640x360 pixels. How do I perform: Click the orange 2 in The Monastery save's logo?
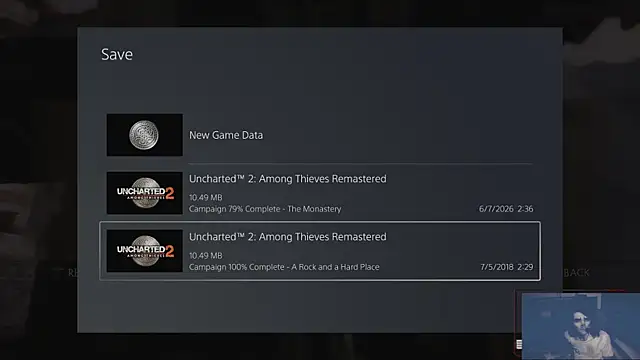[x=170, y=193]
